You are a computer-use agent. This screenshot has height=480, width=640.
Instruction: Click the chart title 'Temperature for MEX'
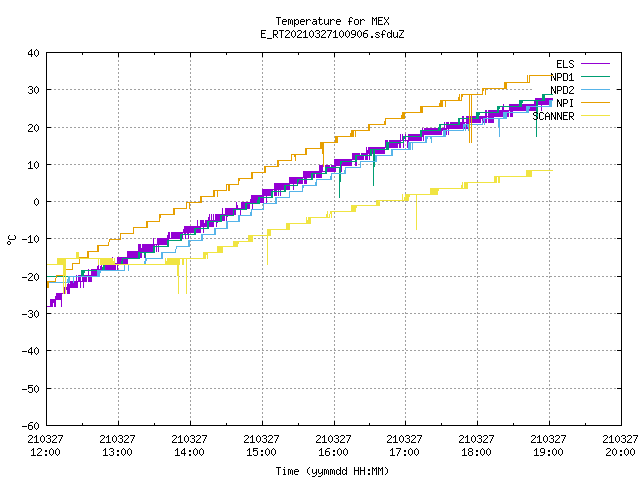coord(332,21)
